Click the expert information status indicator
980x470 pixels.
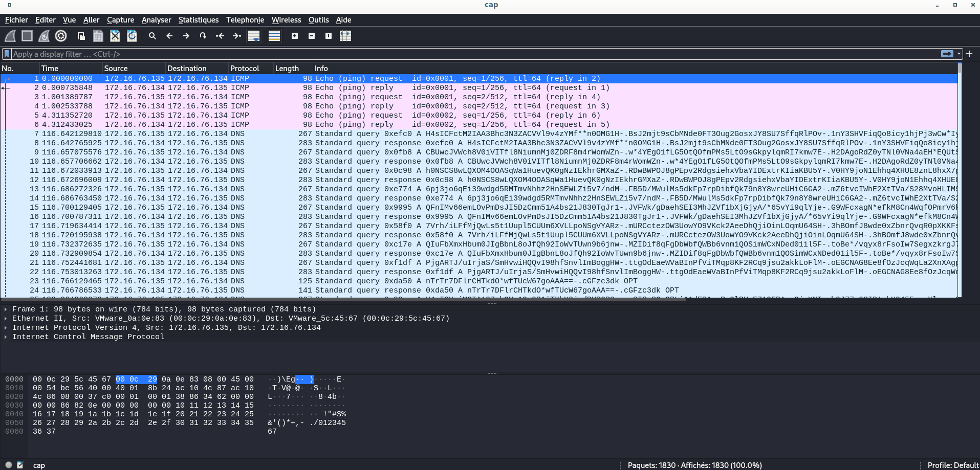pyautogui.click(x=9, y=465)
